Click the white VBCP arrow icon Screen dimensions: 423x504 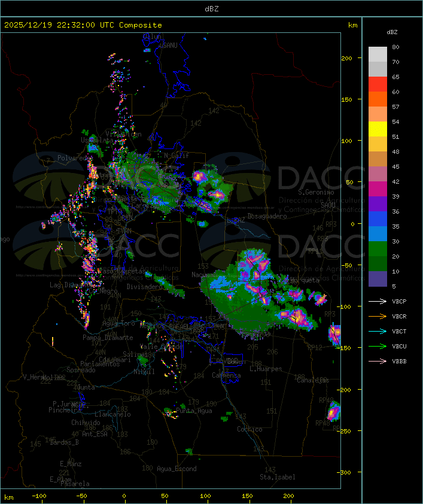coord(378,301)
